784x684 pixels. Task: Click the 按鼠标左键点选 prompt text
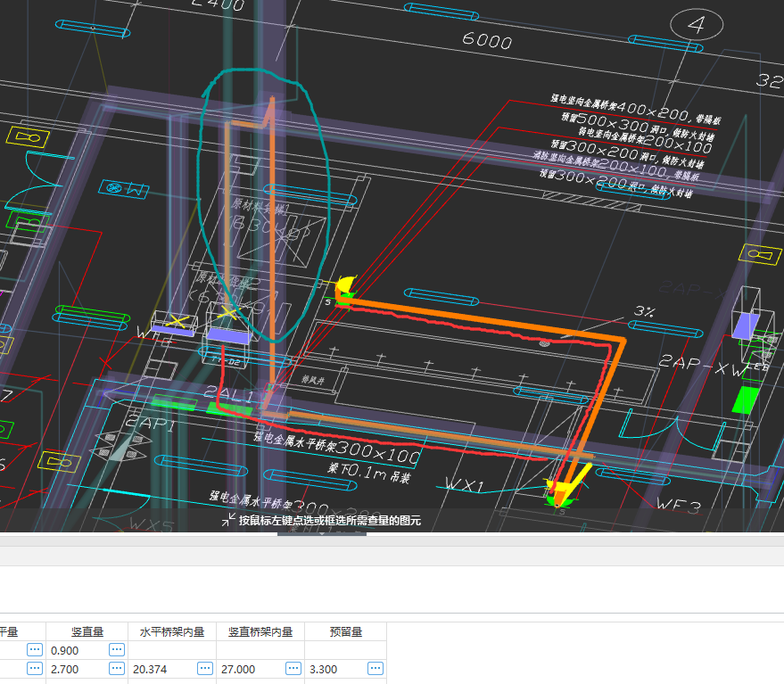point(329,520)
